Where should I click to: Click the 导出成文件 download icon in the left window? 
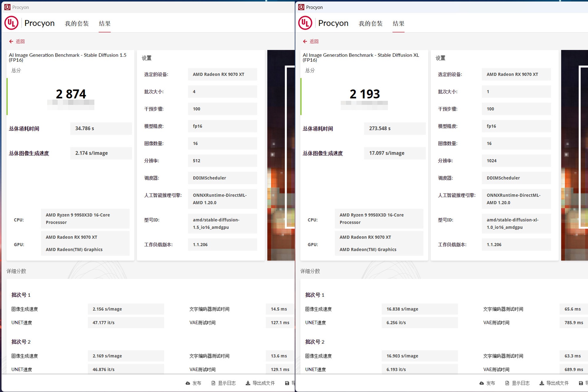[248, 383]
